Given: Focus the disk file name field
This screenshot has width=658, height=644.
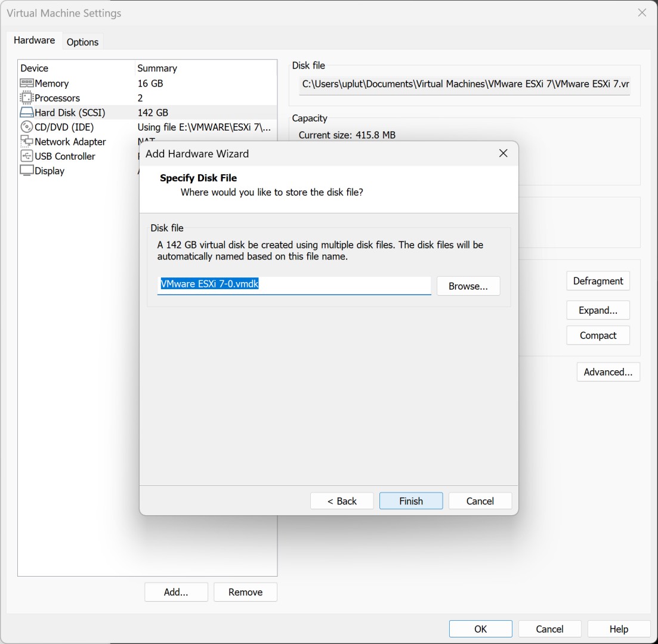Looking at the screenshot, I should [x=294, y=285].
